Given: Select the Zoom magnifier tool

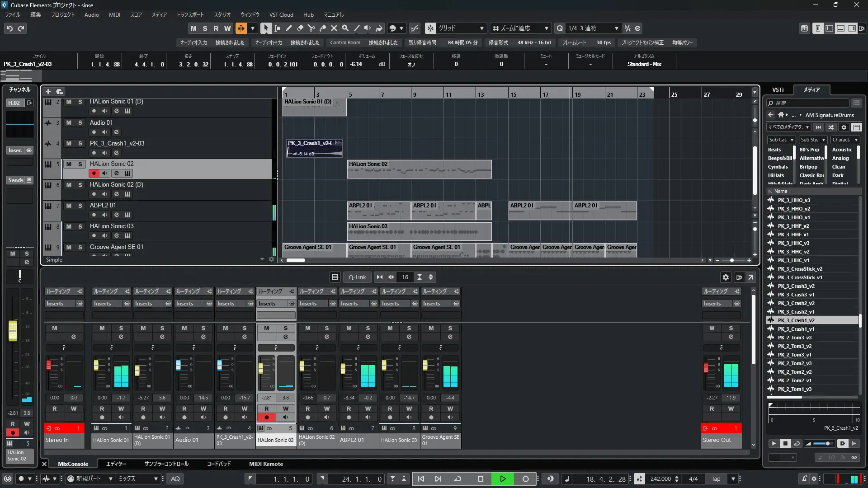Looking at the screenshot, I should tap(345, 28).
